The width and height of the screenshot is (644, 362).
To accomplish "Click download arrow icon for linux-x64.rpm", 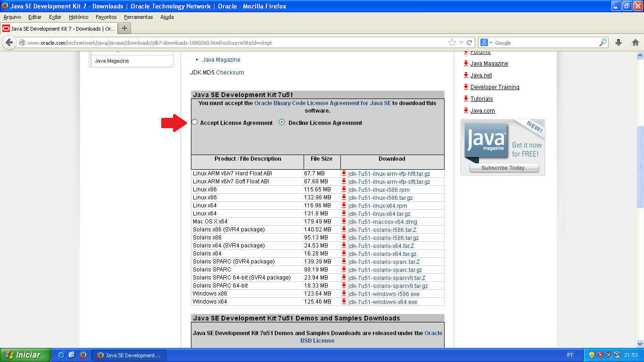I will pos(344,206).
